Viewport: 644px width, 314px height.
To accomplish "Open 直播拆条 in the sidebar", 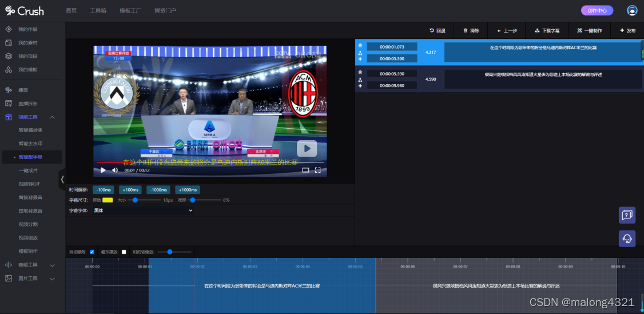I will 28,104.
